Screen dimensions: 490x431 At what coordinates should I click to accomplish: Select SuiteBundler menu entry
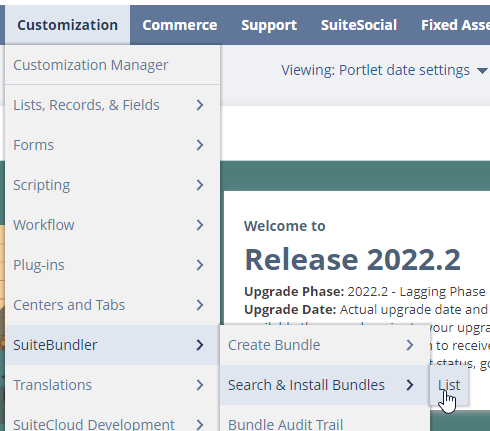[x=112, y=345]
